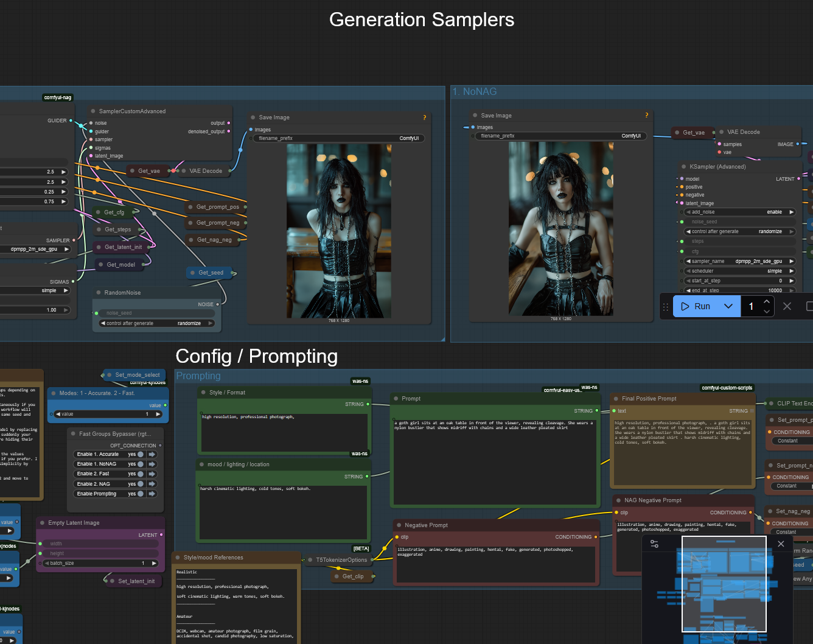Close the minimap panel

[x=781, y=544]
